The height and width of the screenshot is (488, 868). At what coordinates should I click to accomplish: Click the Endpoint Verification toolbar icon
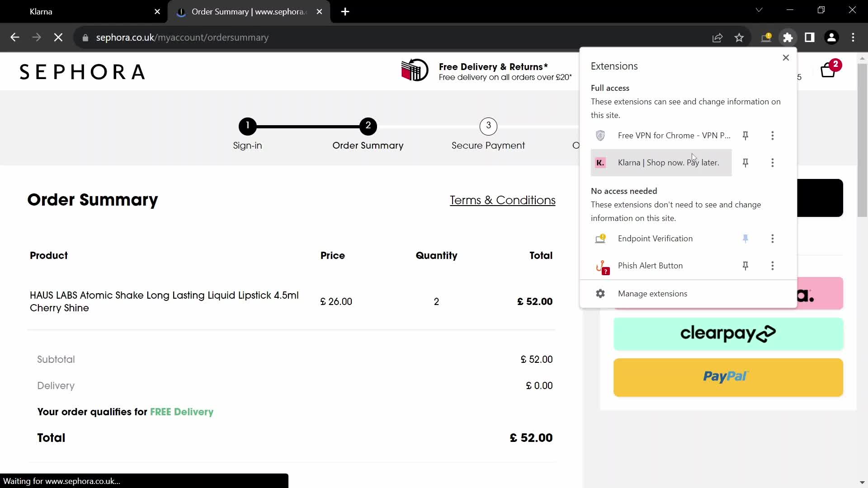click(766, 38)
